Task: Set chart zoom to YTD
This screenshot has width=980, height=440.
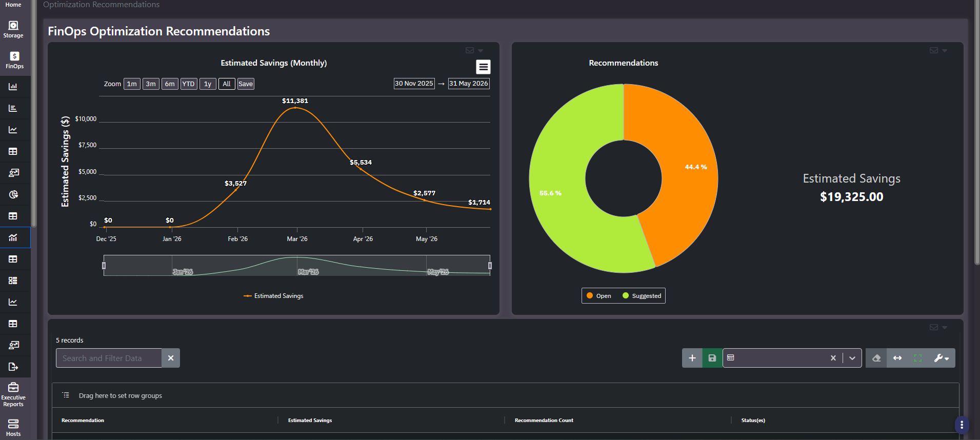Action: tap(189, 84)
